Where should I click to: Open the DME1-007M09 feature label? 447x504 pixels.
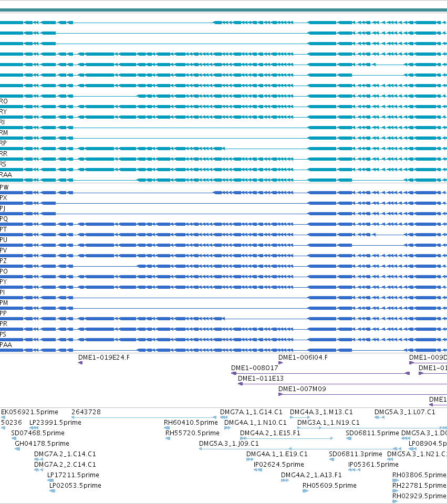point(302,389)
